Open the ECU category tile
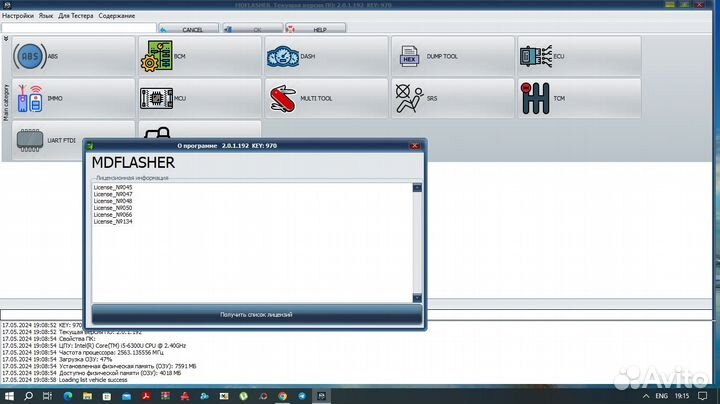The image size is (720, 404). [x=577, y=57]
